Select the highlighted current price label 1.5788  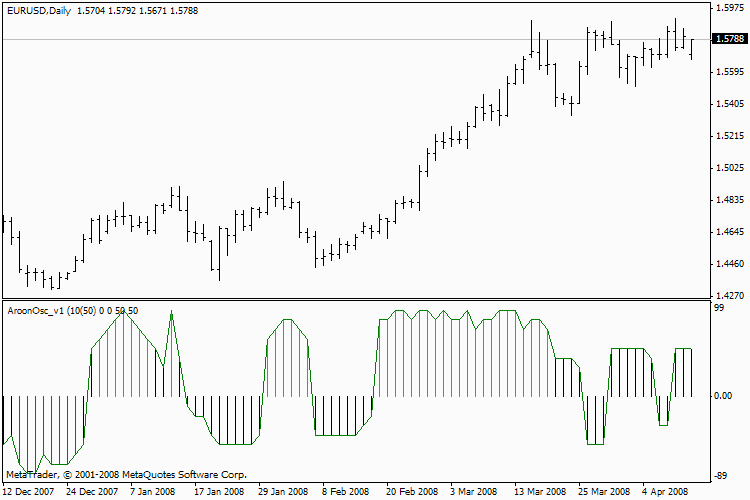[x=729, y=39]
